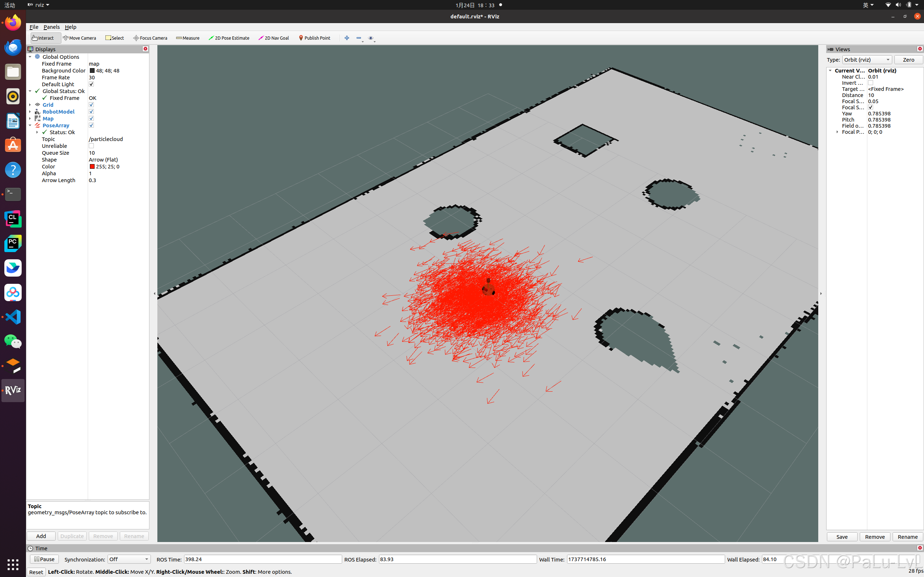The height and width of the screenshot is (577, 924).
Task: Click the plus add-tool icon
Action: tap(347, 38)
